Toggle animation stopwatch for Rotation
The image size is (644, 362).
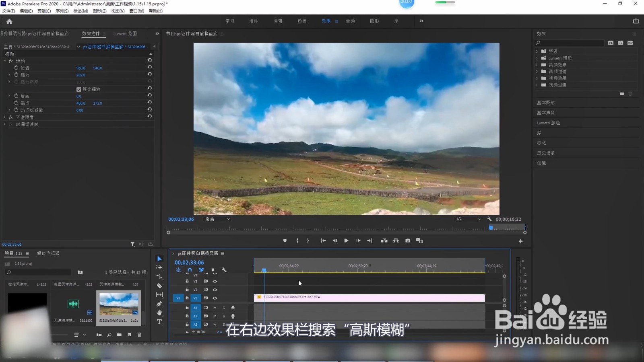point(16,96)
